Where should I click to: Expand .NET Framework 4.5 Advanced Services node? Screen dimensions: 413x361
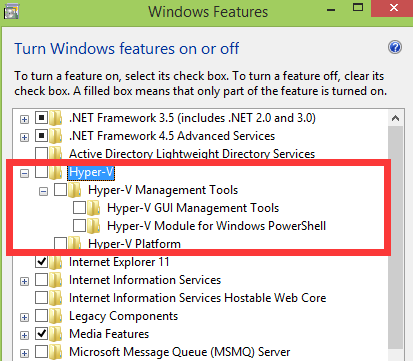point(24,137)
